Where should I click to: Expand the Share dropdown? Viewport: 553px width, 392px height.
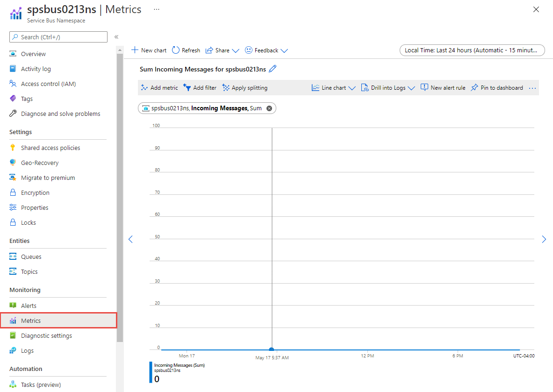point(236,51)
